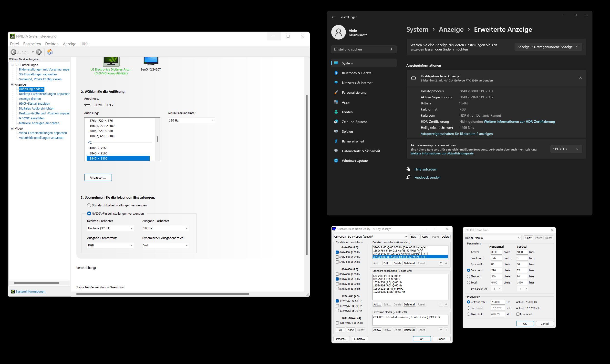This screenshot has height=364, width=610.
Task: Click the Refresh rate 78.000 input field
Action: click(x=498, y=302)
